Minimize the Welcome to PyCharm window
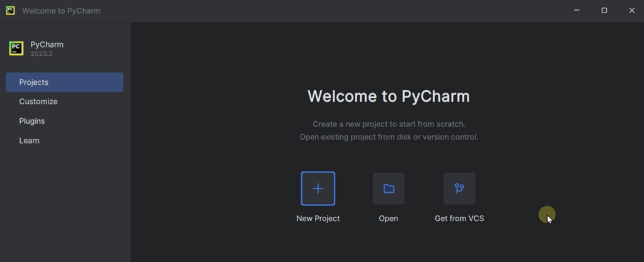 [x=576, y=11]
